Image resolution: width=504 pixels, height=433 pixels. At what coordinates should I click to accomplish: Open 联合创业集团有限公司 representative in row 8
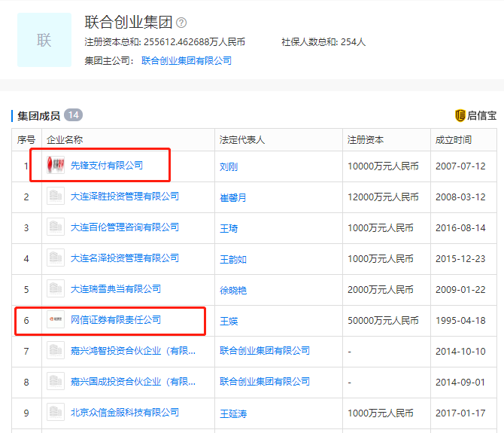click(265, 382)
